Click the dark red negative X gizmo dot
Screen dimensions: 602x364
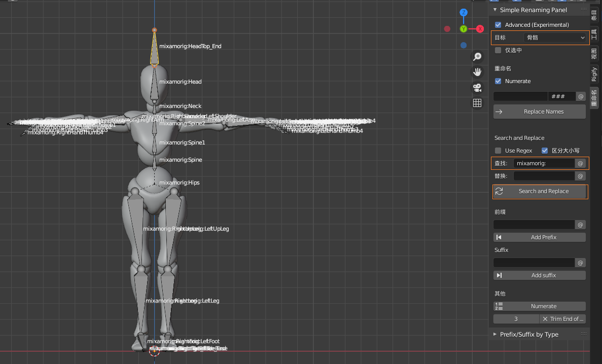click(x=447, y=29)
